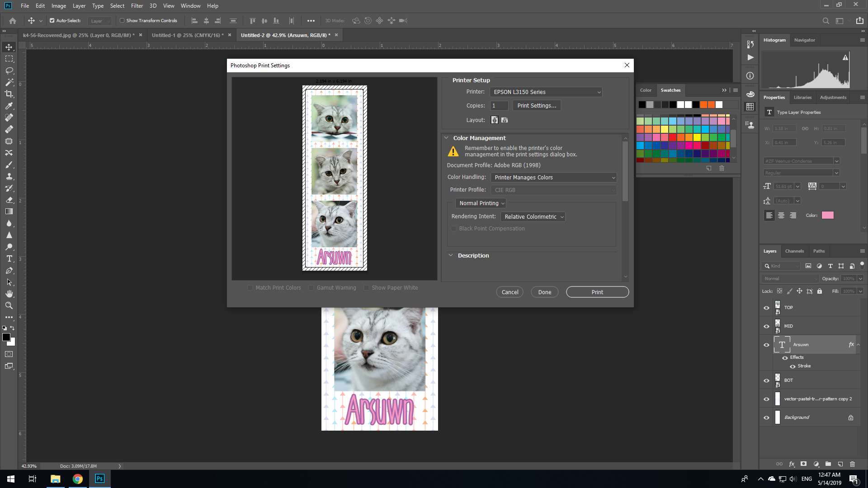Image resolution: width=868 pixels, height=488 pixels.
Task: Pick the orange swatch in Swatches top row
Action: pyautogui.click(x=704, y=105)
